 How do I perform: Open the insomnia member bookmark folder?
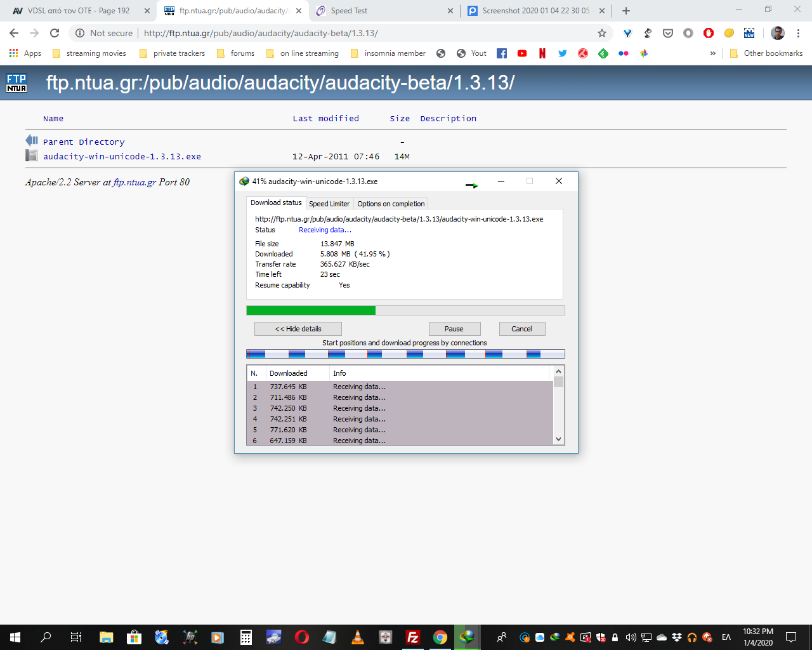388,53
